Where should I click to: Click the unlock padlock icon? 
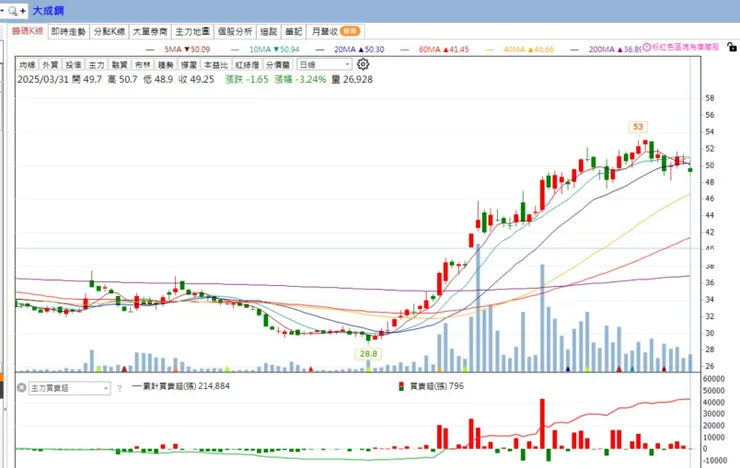pyautogui.click(x=732, y=47)
